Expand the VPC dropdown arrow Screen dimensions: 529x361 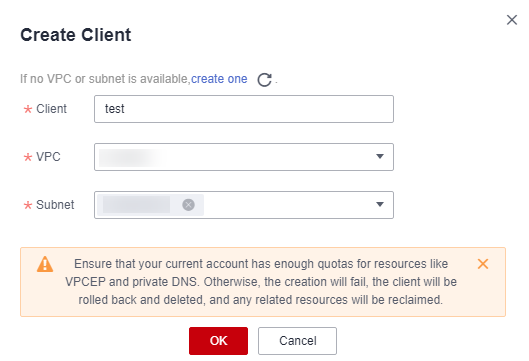pos(380,157)
